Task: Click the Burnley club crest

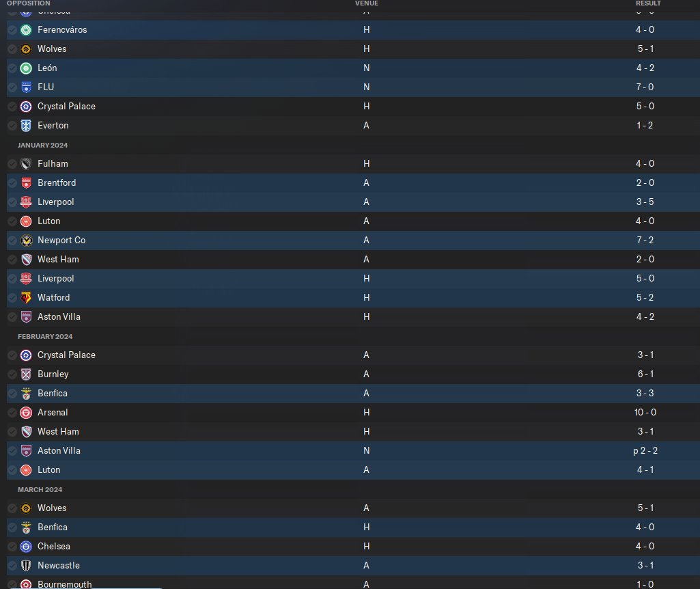Action: click(26, 374)
